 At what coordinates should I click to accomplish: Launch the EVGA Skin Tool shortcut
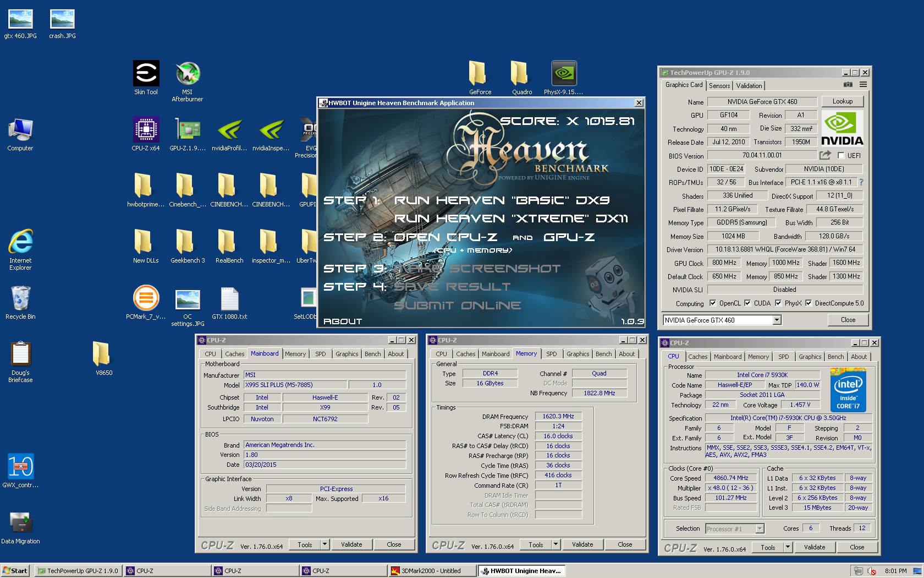pyautogui.click(x=146, y=78)
